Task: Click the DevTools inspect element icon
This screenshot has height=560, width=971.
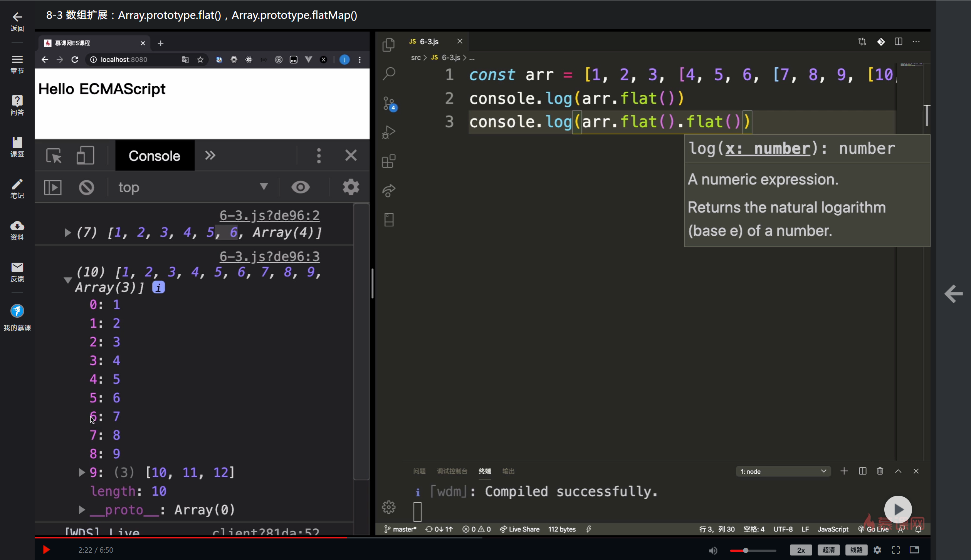Action: point(54,156)
